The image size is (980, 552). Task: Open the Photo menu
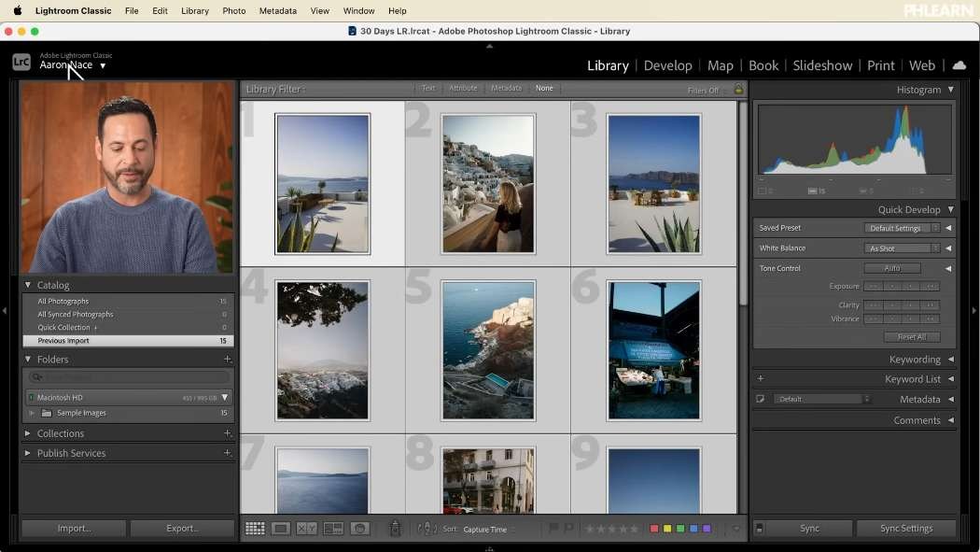pyautogui.click(x=233, y=10)
